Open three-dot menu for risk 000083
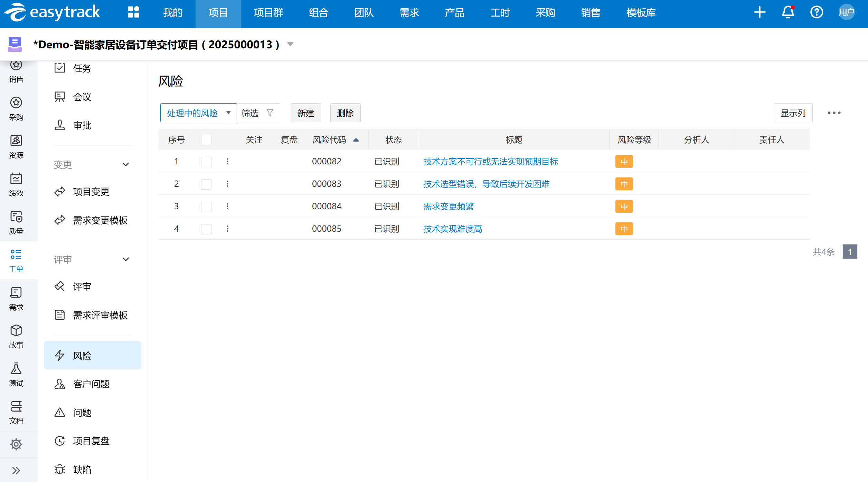 (x=227, y=184)
